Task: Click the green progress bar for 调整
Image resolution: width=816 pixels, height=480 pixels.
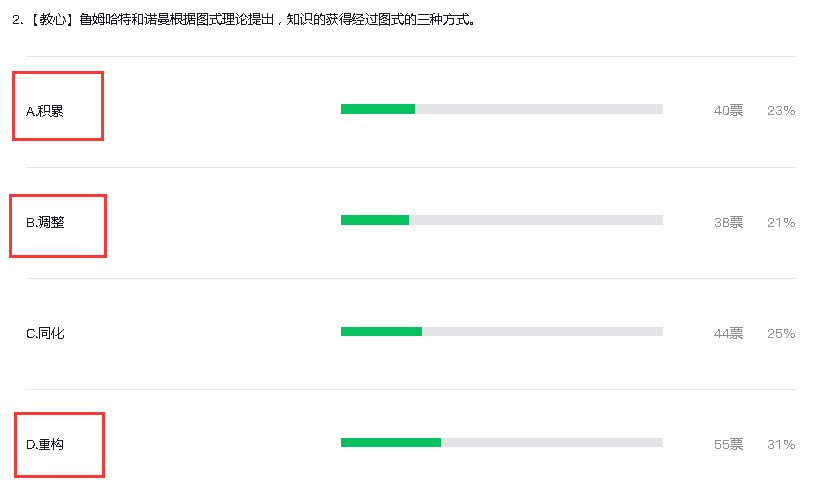Action: coord(375,220)
